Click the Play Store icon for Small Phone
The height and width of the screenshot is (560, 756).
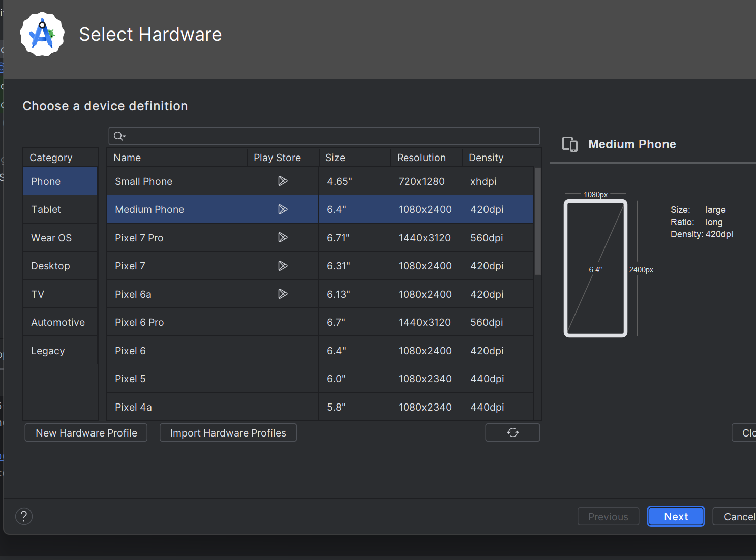[x=283, y=181]
